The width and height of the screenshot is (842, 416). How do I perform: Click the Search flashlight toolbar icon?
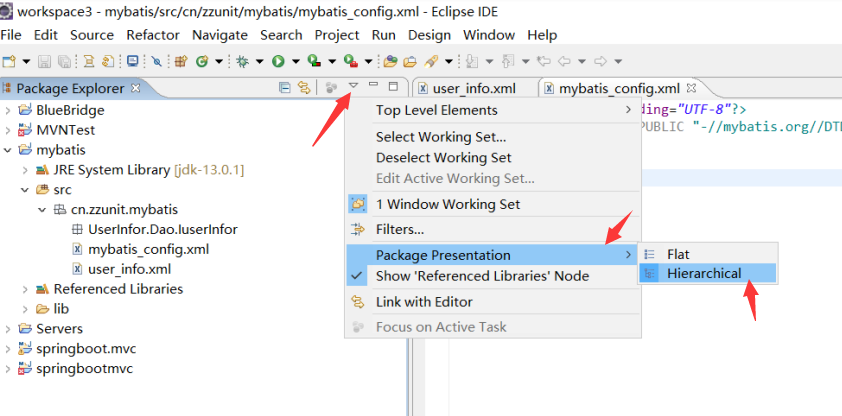coord(431,61)
